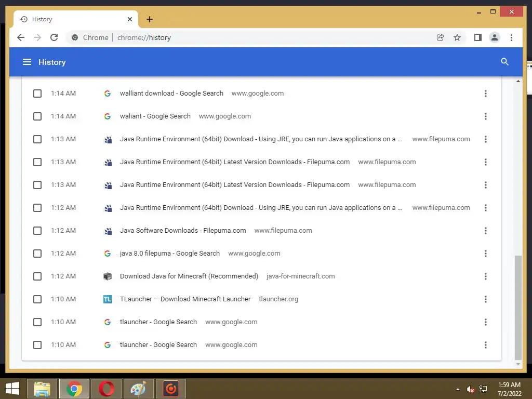Image resolution: width=532 pixels, height=399 pixels.
Task: Click the scrollbar up arrow
Action: coord(518,81)
